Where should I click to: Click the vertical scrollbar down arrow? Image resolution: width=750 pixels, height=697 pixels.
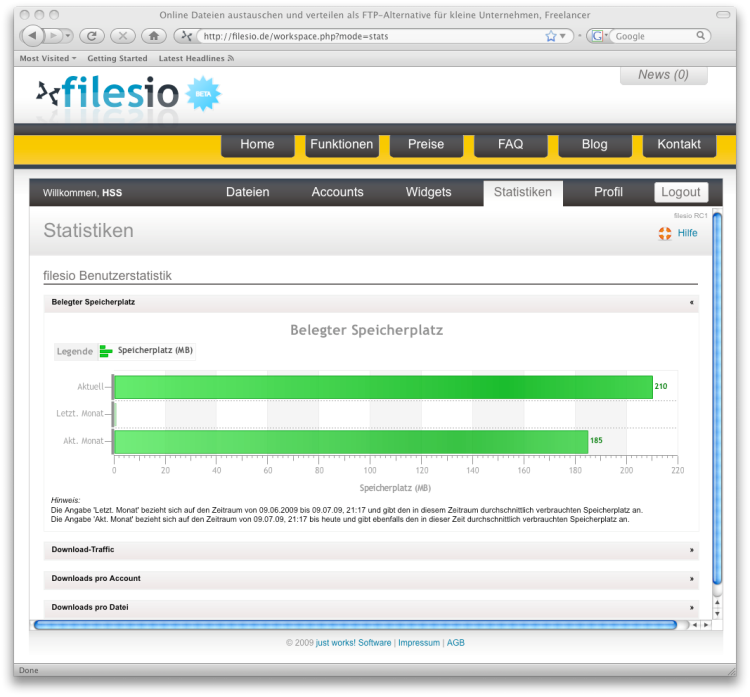click(717, 614)
